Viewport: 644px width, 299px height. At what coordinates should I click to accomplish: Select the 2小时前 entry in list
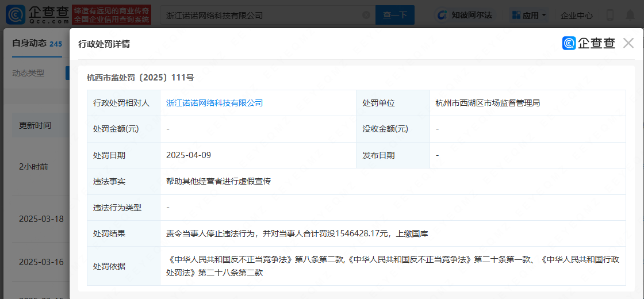pyautogui.click(x=33, y=167)
